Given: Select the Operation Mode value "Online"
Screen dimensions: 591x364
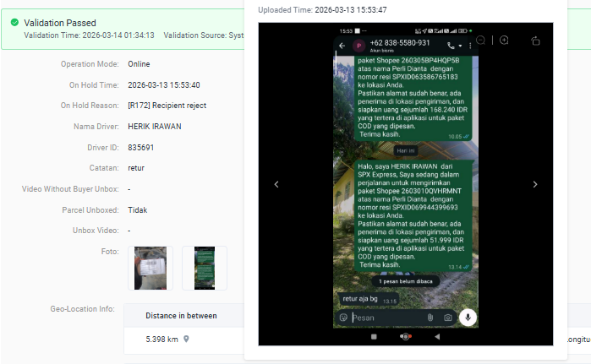Looking at the screenshot, I should click(139, 64).
